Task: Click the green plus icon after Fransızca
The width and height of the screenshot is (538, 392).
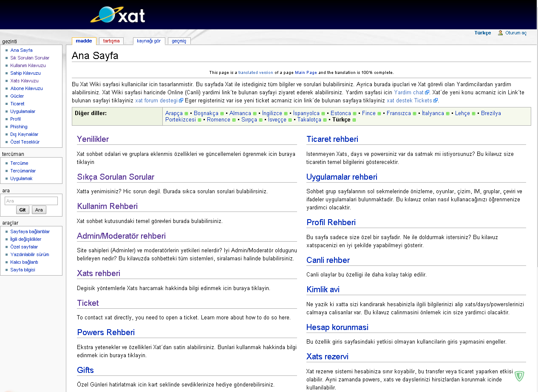Action: [x=414, y=114]
